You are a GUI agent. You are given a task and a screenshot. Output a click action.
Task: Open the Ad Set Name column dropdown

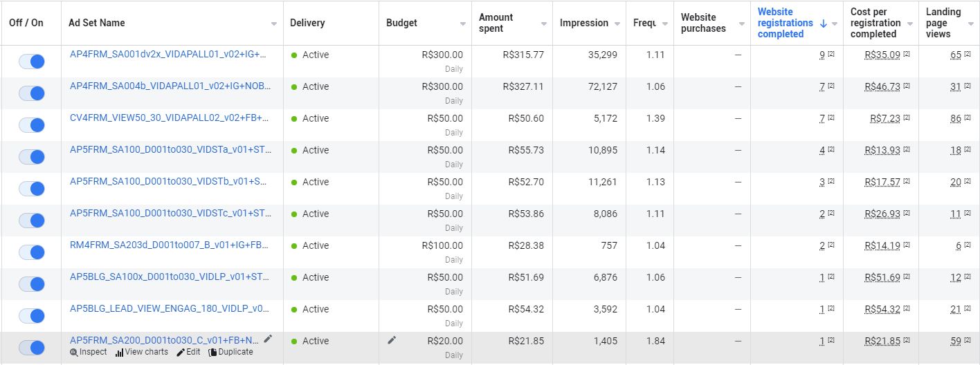pyautogui.click(x=274, y=24)
